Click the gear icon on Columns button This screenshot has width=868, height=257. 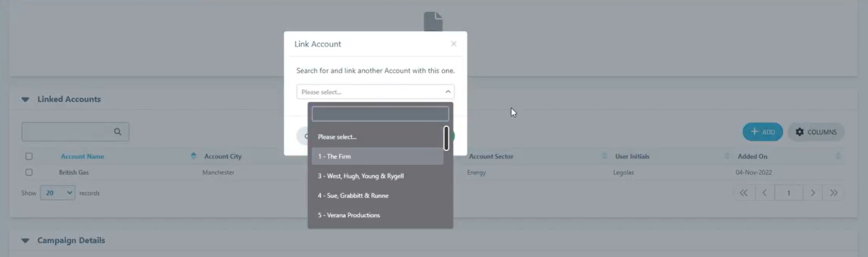tap(799, 132)
